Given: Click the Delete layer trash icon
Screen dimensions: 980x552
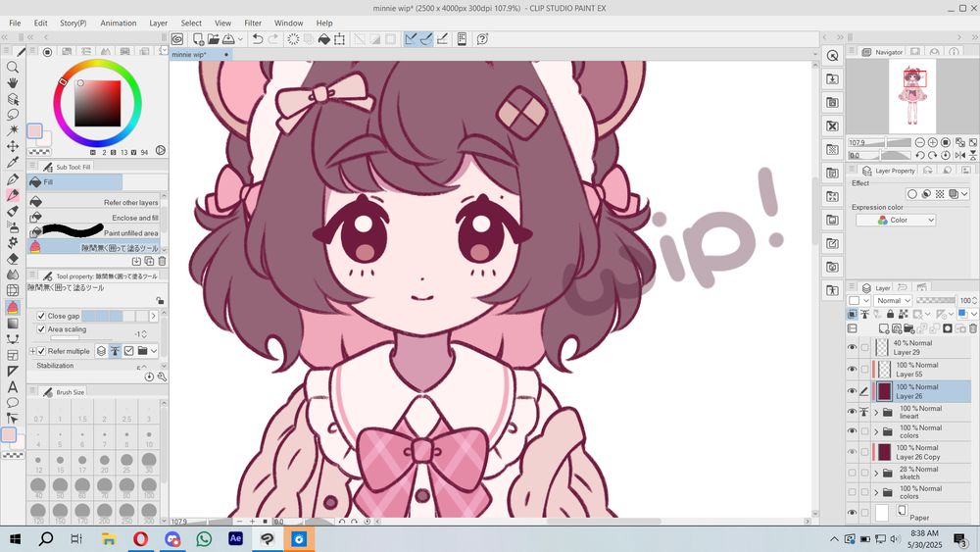Looking at the screenshot, I should [x=972, y=328].
